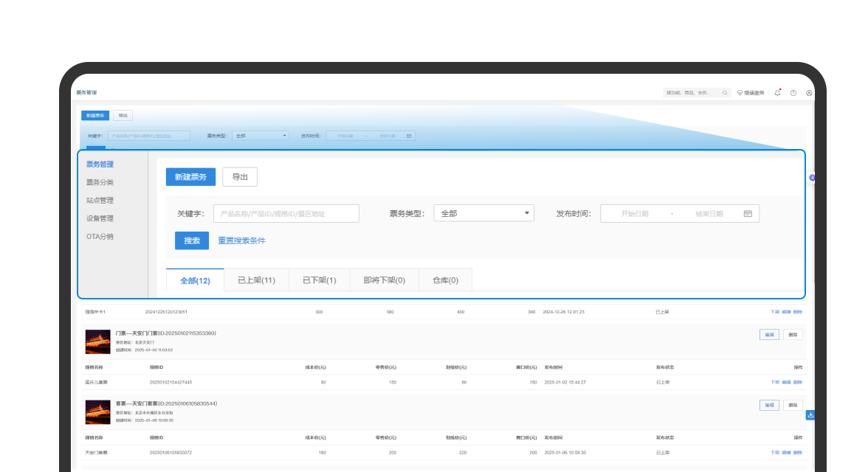868x472 pixels.
Task: Click the 重置搜索条件 link
Action: click(x=241, y=240)
